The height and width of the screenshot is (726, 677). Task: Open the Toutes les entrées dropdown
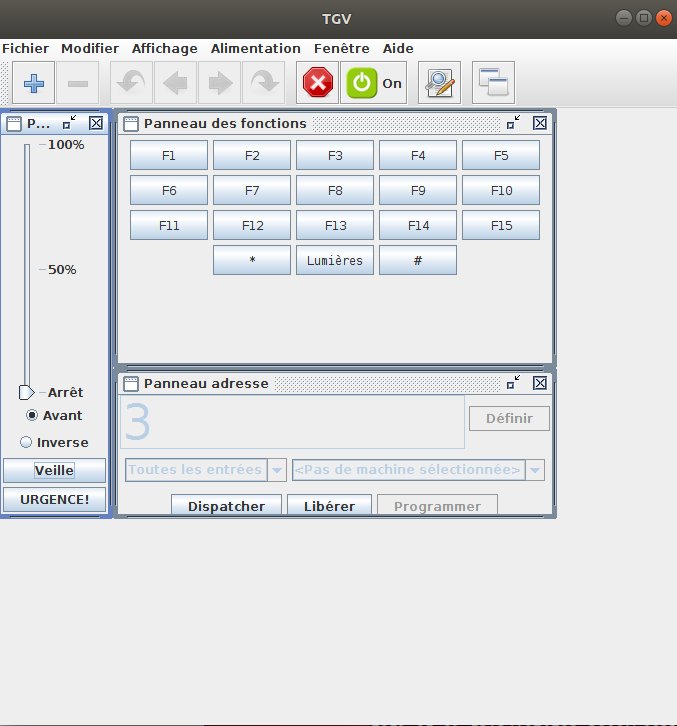click(x=206, y=470)
